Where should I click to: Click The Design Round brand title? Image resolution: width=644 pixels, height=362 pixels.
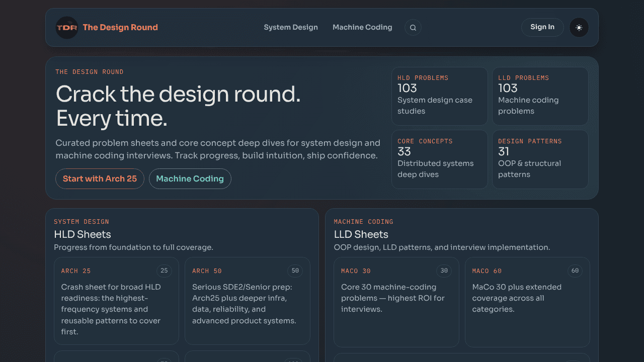coord(120,28)
